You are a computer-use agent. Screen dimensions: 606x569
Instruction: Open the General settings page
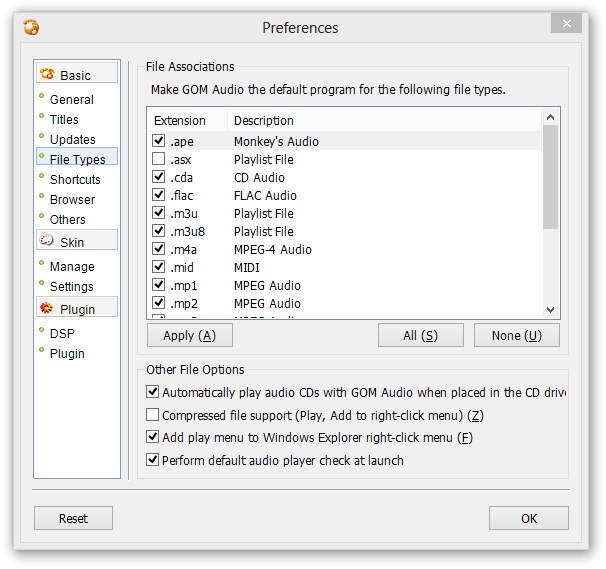(x=71, y=99)
